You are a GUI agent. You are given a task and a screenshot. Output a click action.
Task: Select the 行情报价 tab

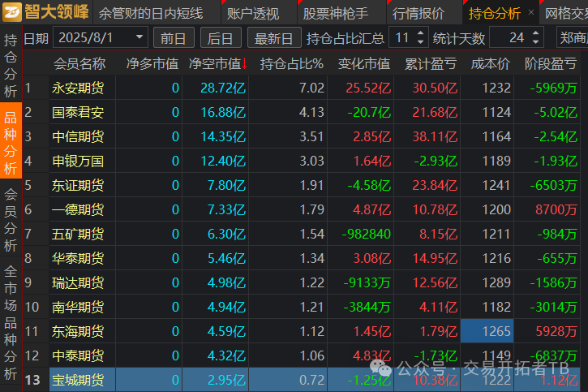pyautogui.click(x=418, y=14)
